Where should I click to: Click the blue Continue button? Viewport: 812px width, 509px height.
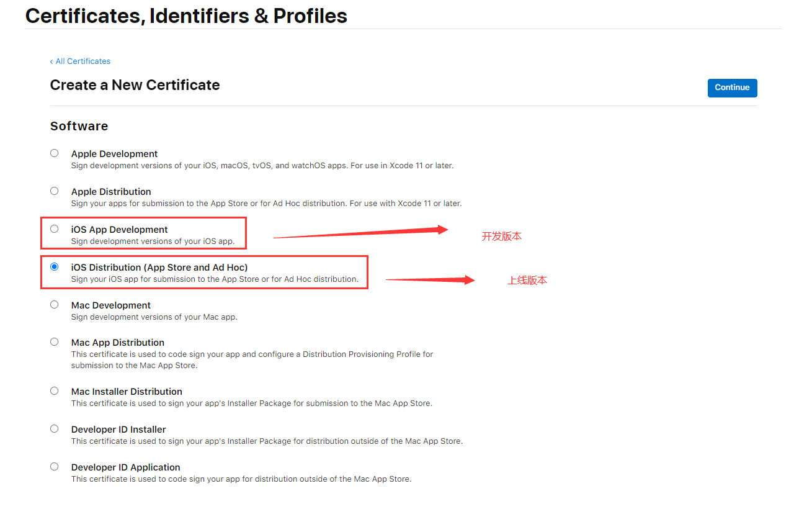click(x=732, y=88)
